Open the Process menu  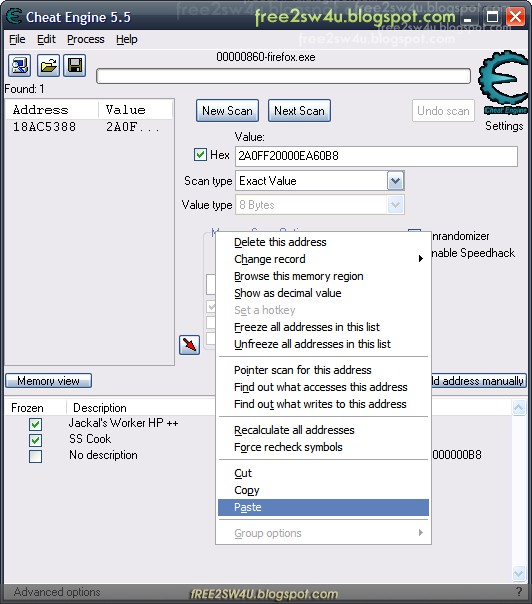click(x=86, y=39)
